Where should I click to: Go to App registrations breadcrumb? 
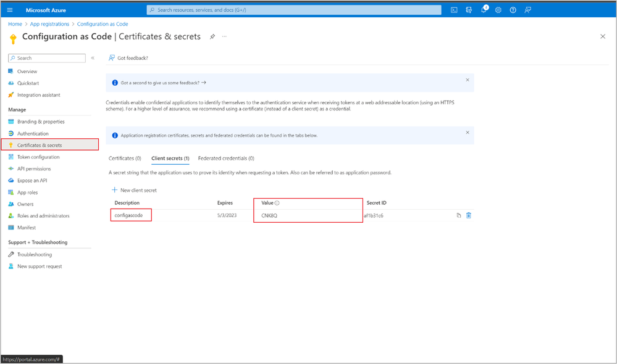click(49, 24)
